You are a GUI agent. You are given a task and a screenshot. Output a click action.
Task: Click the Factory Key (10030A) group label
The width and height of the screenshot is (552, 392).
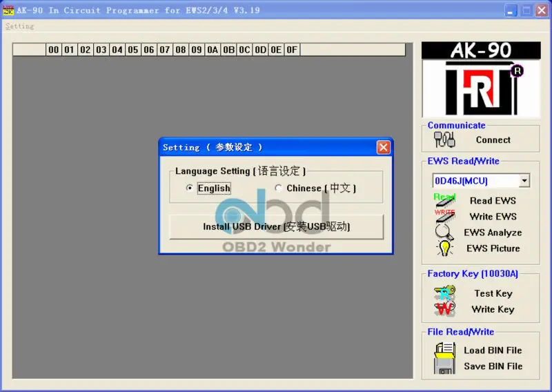click(x=473, y=274)
